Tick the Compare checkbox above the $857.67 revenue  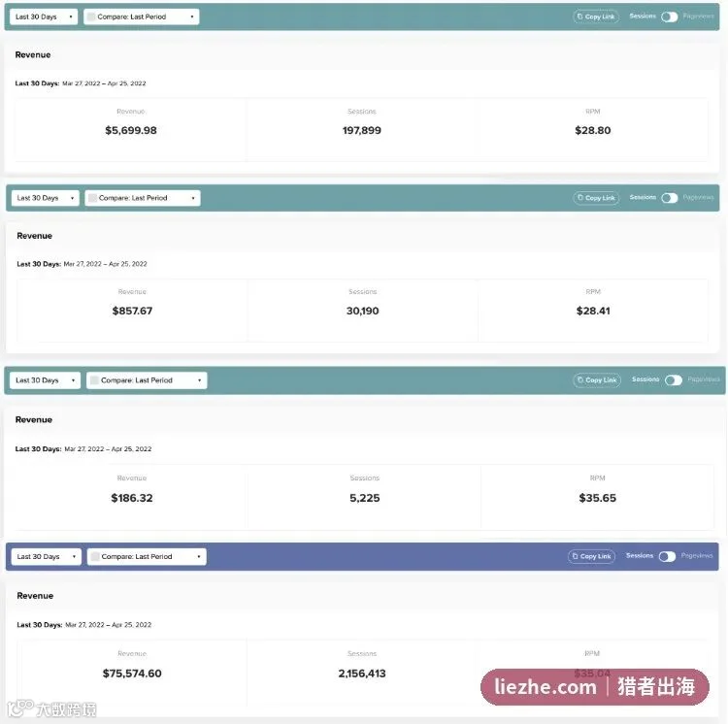click(92, 198)
